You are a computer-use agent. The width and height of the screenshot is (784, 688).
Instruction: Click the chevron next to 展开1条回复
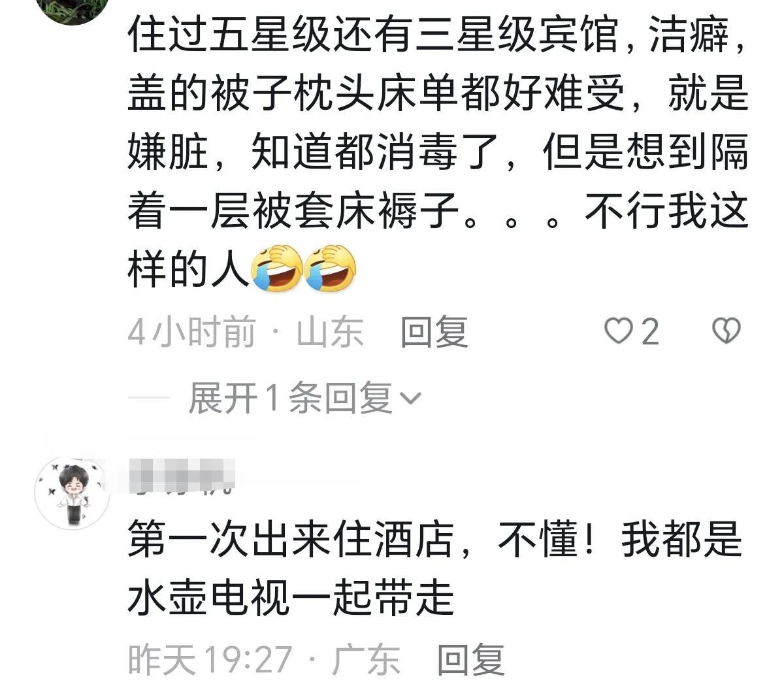[x=410, y=399]
